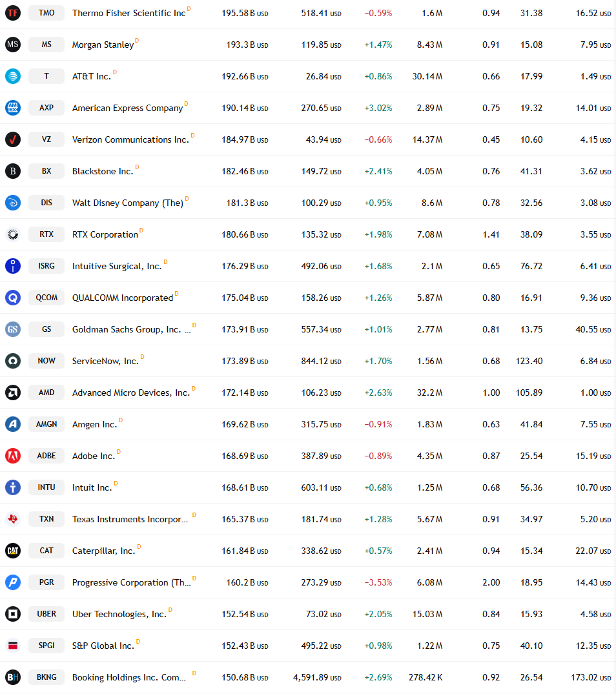Select the MS ticker badge
The image size is (616, 694).
pyautogui.click(x=46, y=45)
